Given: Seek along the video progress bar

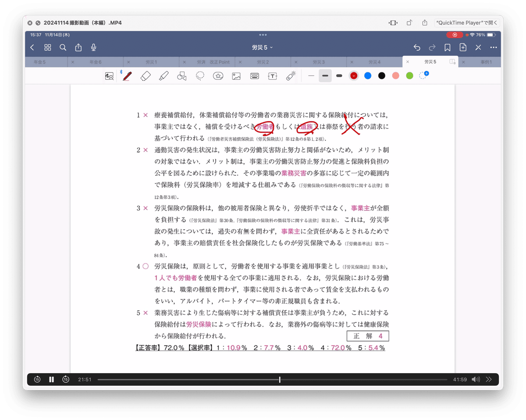Looking at the screenshot, I should coord(272,380).
